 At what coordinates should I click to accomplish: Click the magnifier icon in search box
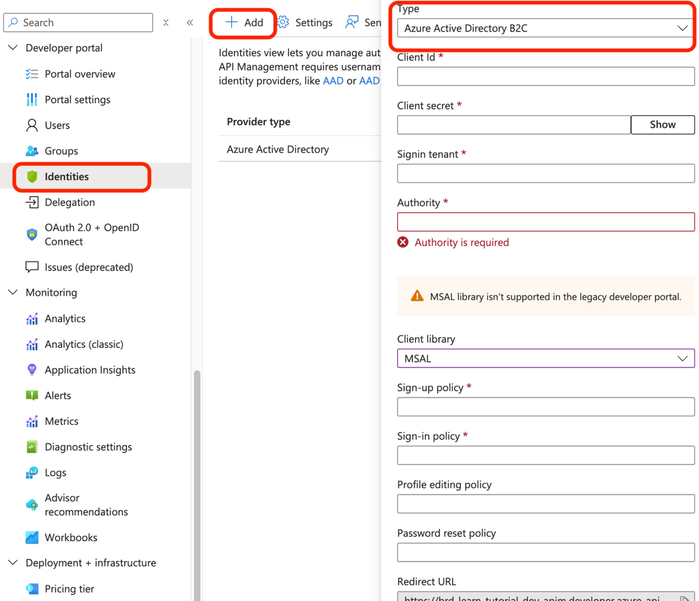coord(14,22)
